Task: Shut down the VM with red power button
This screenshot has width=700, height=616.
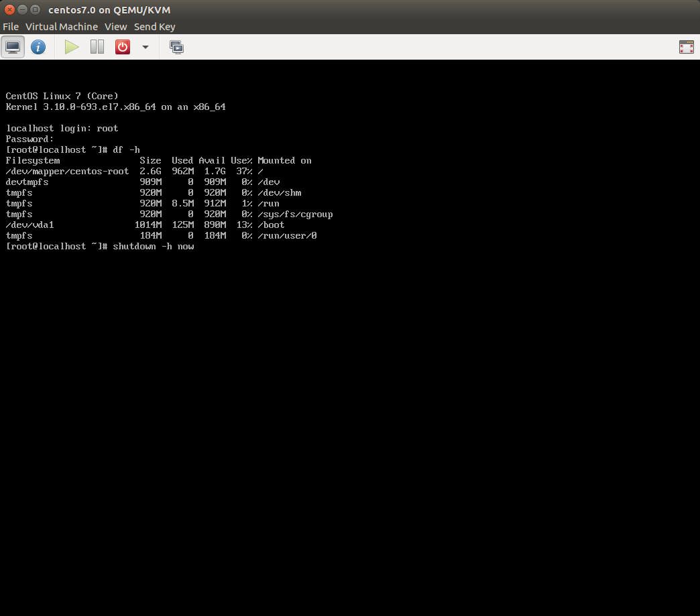Action: coord(122,47)
